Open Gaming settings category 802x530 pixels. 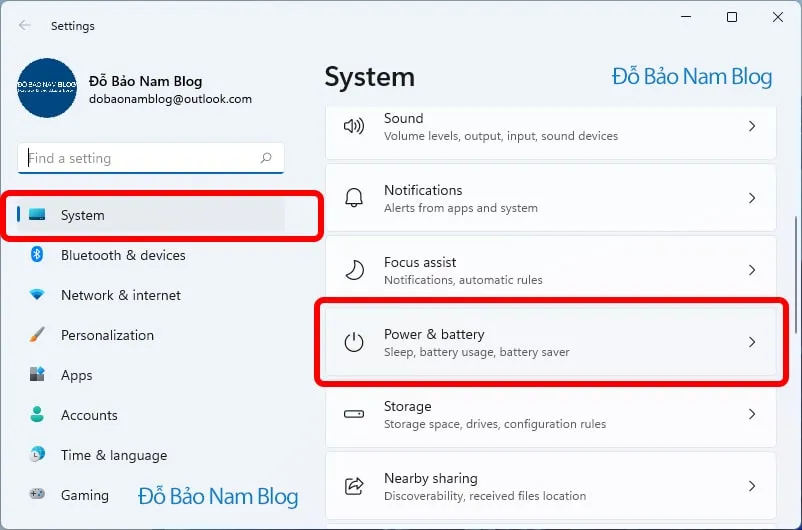151,495
